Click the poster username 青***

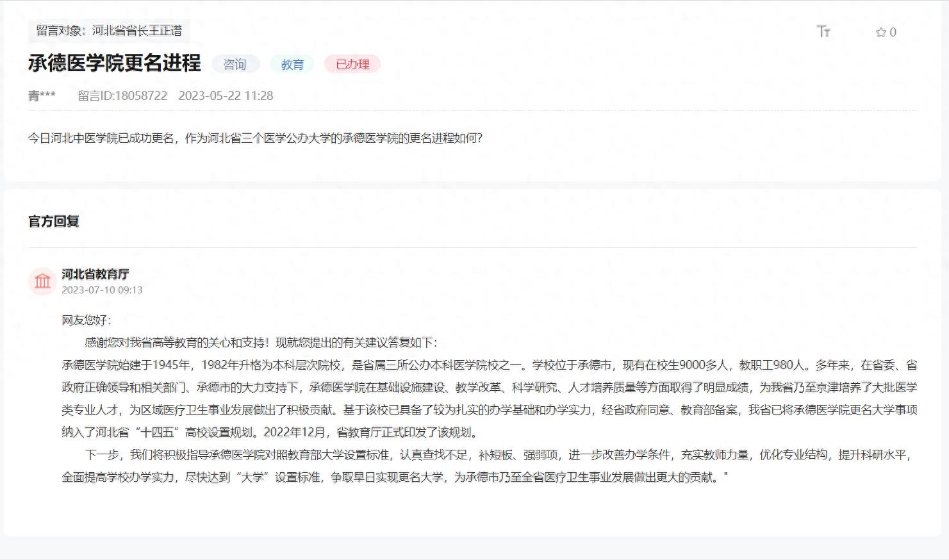click(42, 95)
